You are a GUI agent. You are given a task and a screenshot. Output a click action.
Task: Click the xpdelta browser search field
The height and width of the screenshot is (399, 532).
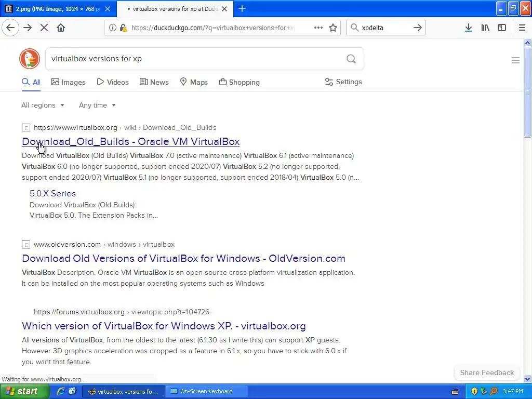coord(385,28)
